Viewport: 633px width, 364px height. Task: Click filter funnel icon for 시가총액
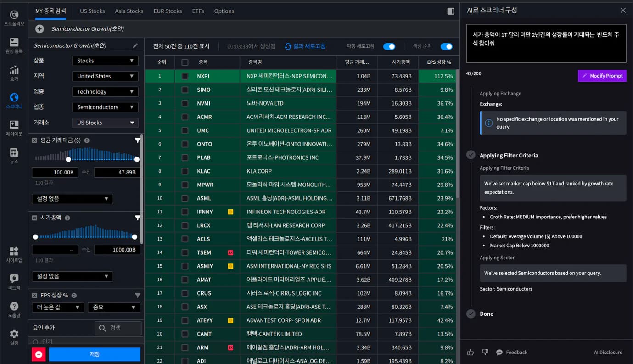pyautogui.click(x=137, y=218)
